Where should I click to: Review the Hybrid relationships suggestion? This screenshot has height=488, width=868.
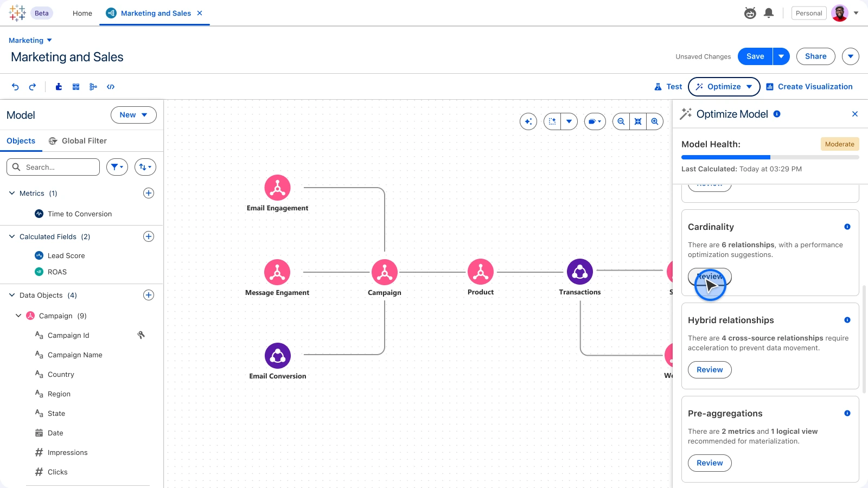pyautogui.click(x=710, y=370)
